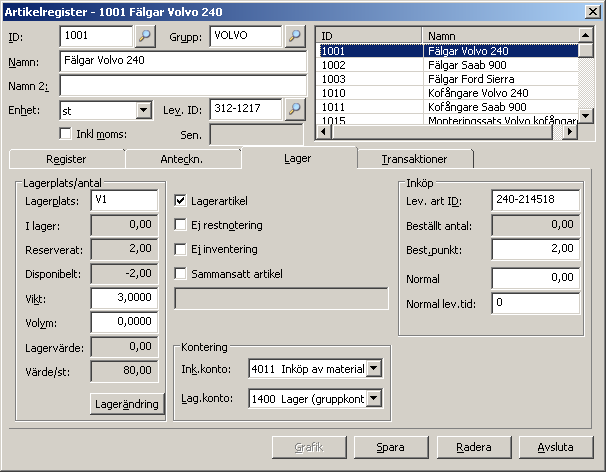Click the Reserverat value 2,00
The image size is (606, 472).
pyautogui.click(x=124, y=249)
